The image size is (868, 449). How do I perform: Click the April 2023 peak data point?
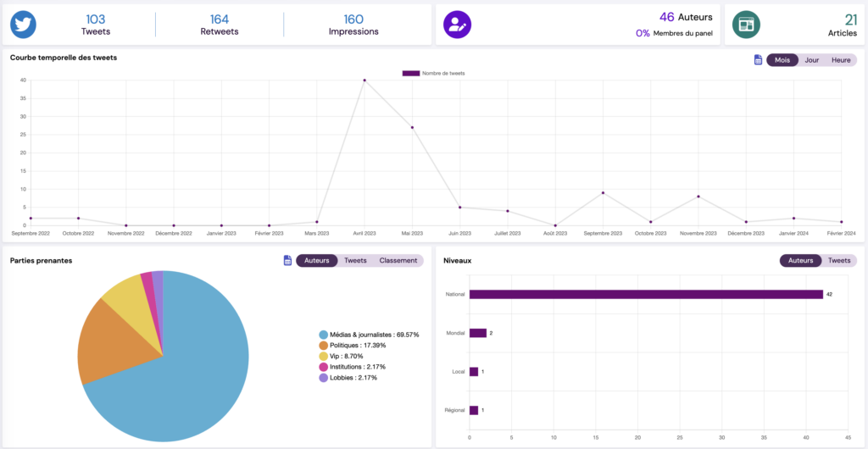[x=364, y=80]
